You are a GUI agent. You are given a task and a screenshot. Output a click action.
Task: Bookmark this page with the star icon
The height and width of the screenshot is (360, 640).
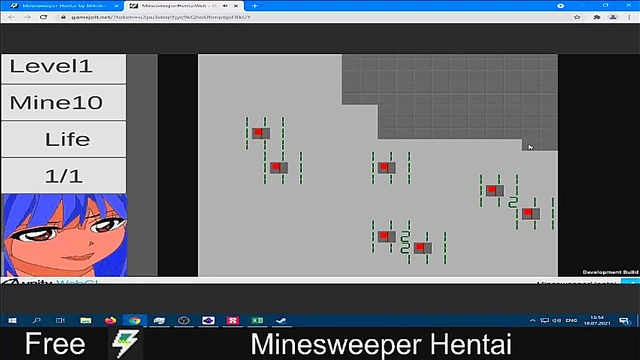(x=577, y=17)
